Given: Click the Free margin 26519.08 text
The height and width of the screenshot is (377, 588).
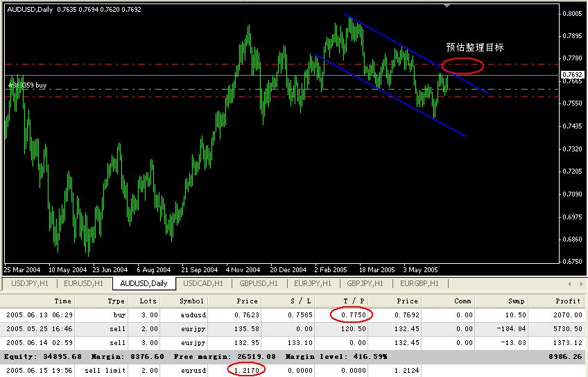Looking at the screenshot, I should pyautogui.click(x=225, y=356).
